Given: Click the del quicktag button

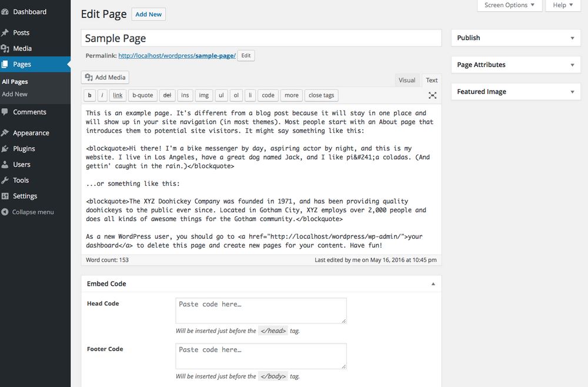Looking at the screenshot, I should (167, 95).
